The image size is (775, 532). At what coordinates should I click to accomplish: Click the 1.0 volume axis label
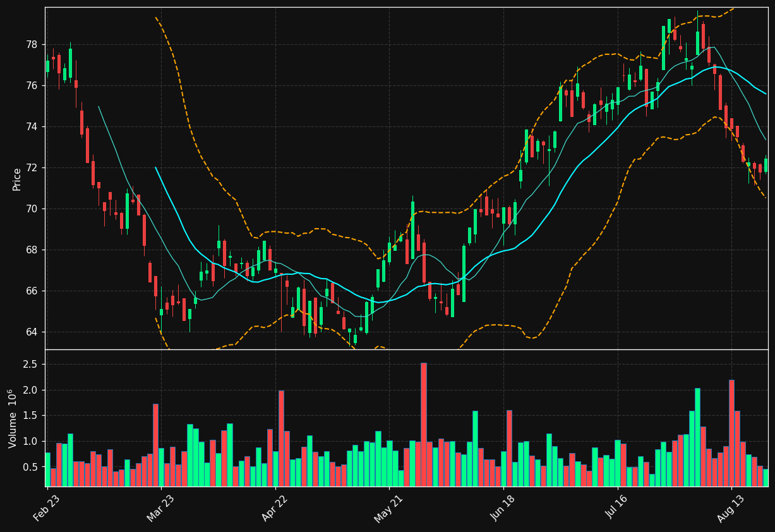[x=30, y=442]
